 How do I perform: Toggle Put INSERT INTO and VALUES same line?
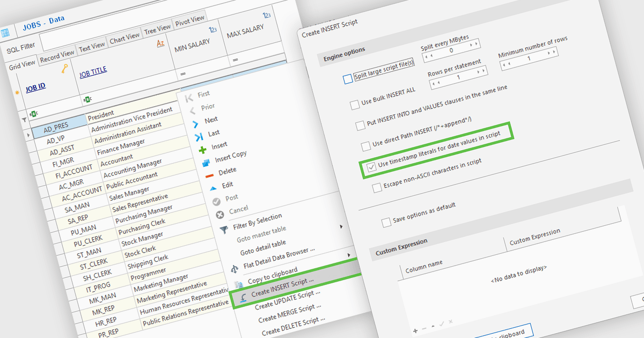pos(361,126)
